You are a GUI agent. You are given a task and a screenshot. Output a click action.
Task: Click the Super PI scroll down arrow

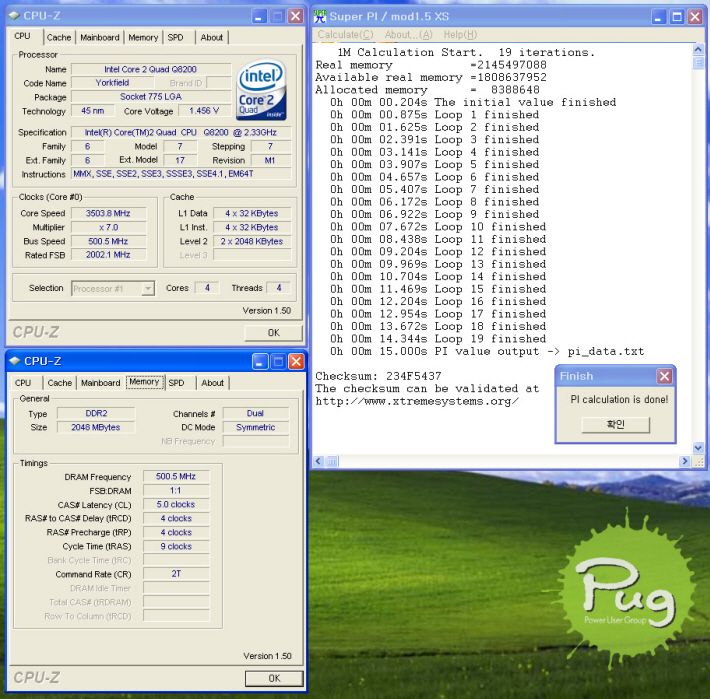[x=698, y=448]
